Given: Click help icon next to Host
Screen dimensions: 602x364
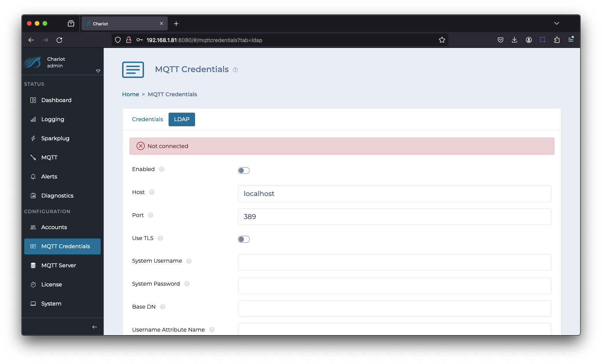Looking at the screenshot, I should [x=152, y=192].
